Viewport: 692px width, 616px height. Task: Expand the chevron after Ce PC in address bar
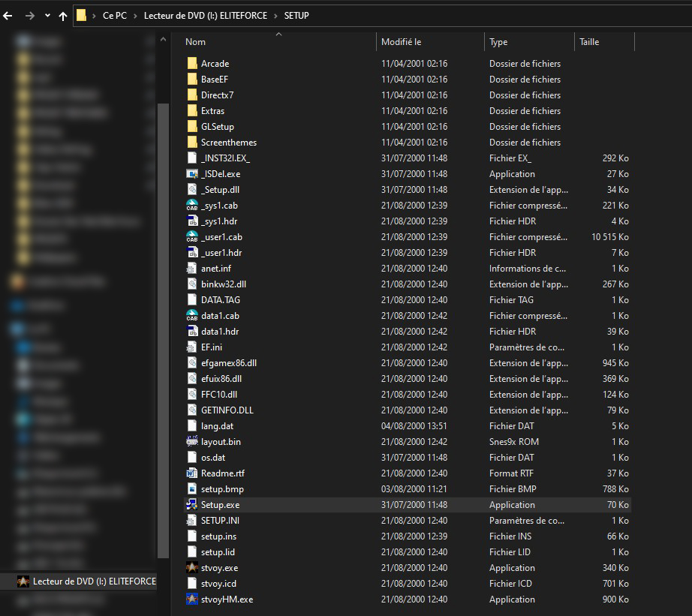(x=135, y=16)
